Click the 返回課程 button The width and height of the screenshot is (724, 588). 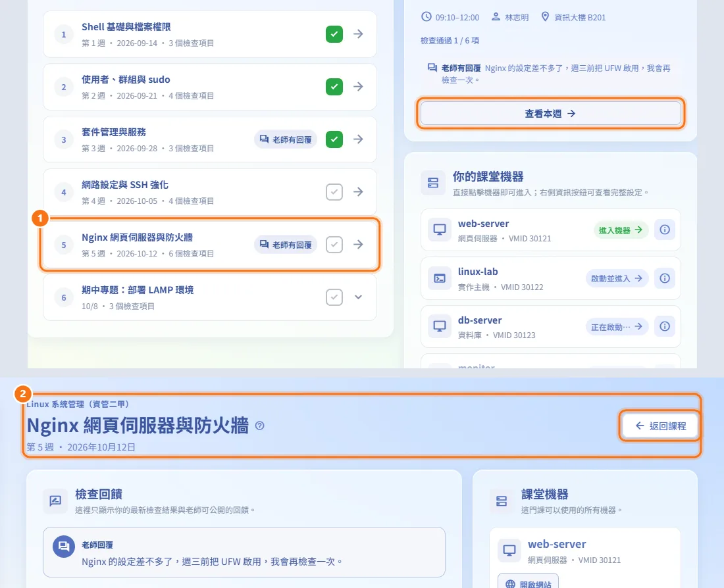point(659,426)
